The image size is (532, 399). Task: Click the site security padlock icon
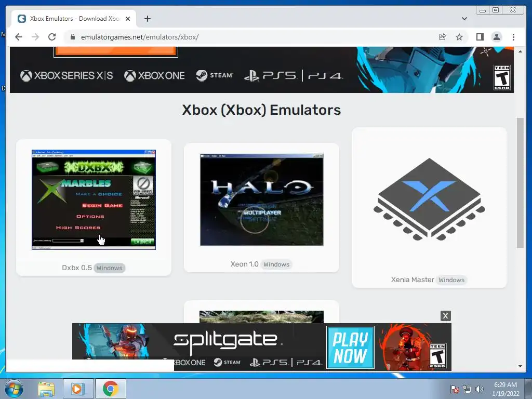(72, 37)
